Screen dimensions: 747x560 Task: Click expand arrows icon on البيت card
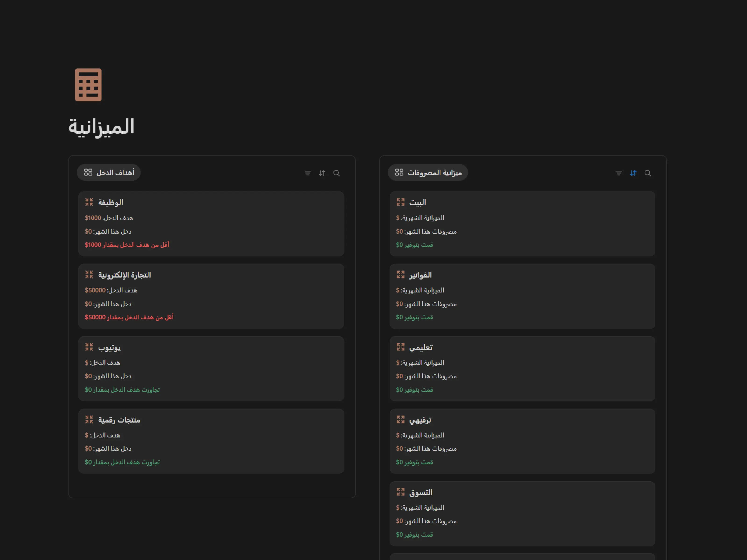(x=400, y=202)
